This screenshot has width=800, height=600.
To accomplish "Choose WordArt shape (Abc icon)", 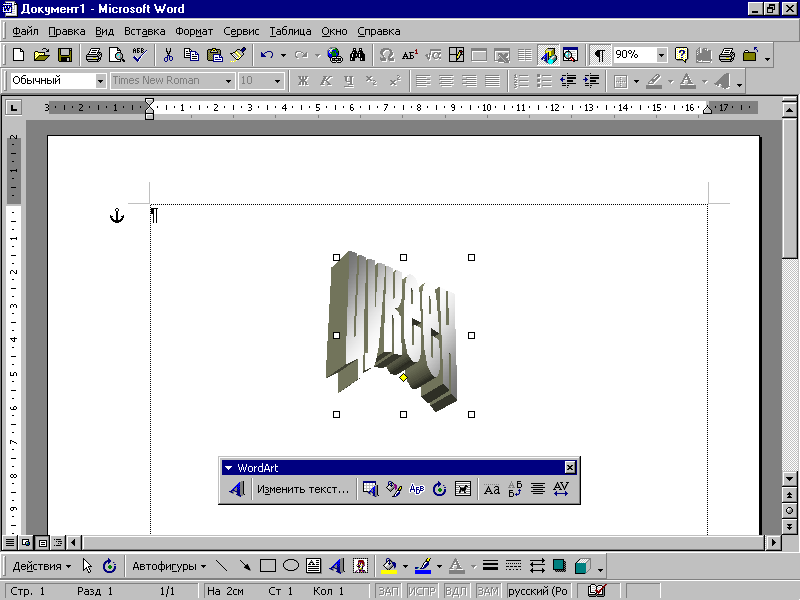I will (416, 489).
